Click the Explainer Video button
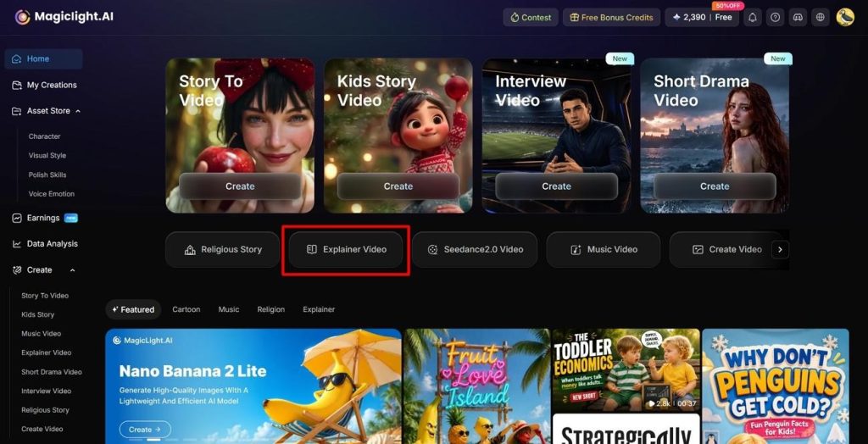 click(x=346, y=250)
